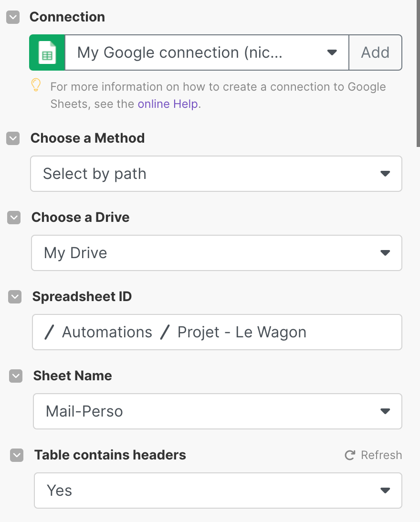Open the My Drive dropdown
Viewport: 420px width, 522px height.
point(217,253)
